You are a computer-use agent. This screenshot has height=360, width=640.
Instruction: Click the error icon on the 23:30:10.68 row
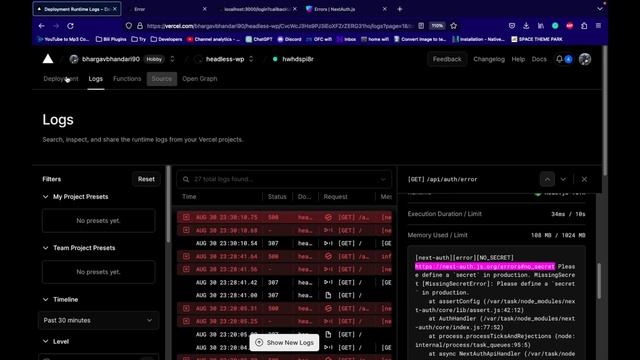coord(186,230)
